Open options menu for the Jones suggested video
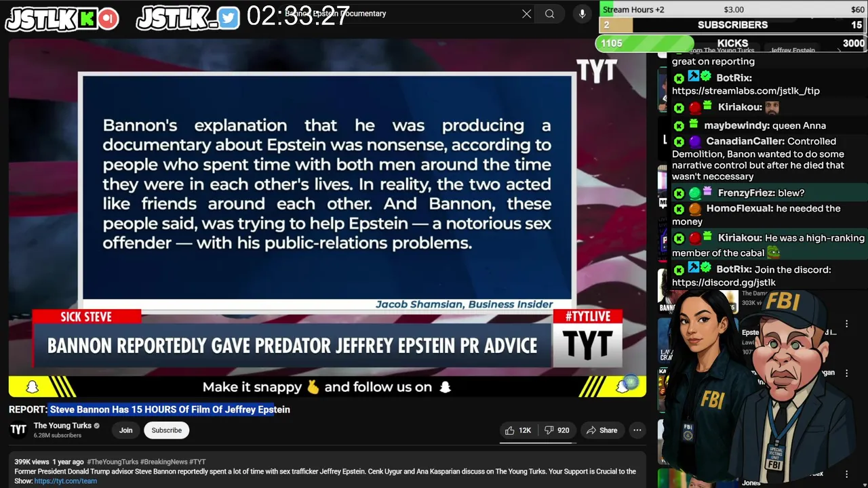868x488 pixels. [x=846, y=474]
